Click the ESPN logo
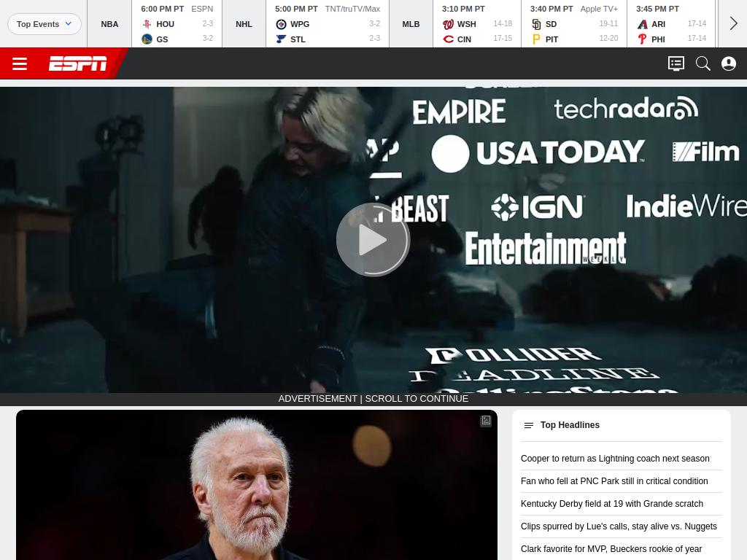 pyautogui.click(x=77, y=63)
